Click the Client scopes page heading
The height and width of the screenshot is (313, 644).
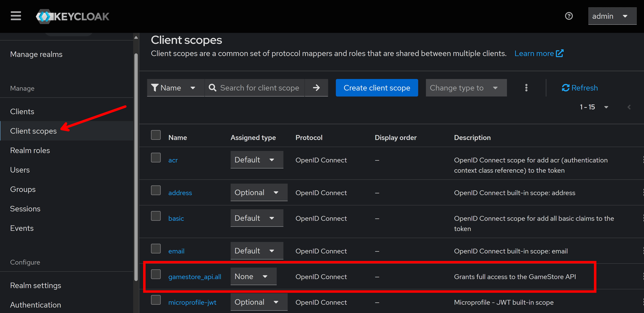[x=186, y=40]
